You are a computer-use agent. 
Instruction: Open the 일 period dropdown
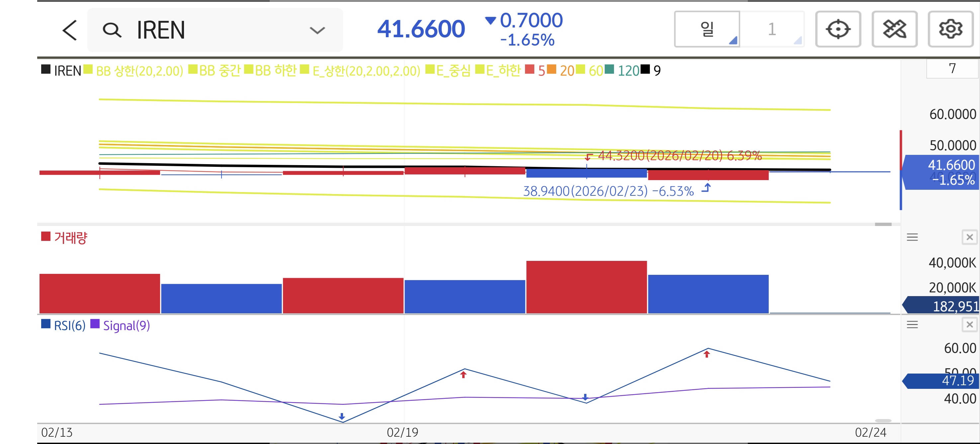(x=707, y=29)
